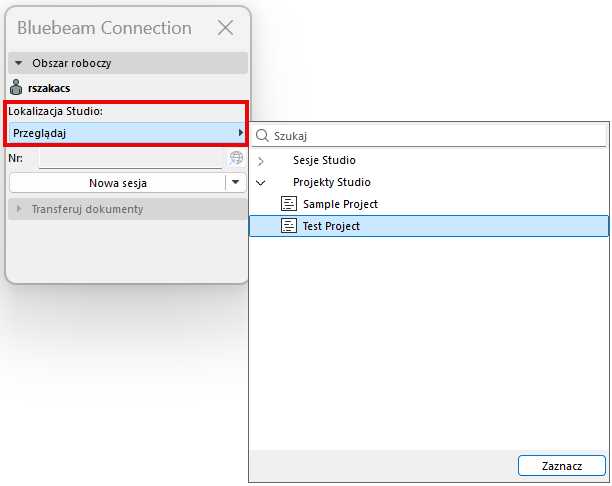Screen dimensions: 612x486
Task: Focus the Szukaj search field
Action: [436, 135]
